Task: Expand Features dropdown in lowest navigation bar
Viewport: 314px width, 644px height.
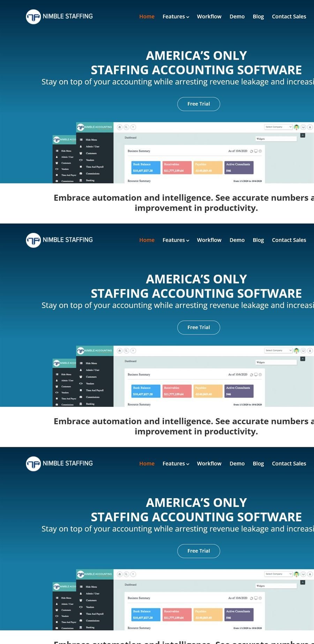Action: 176,464
